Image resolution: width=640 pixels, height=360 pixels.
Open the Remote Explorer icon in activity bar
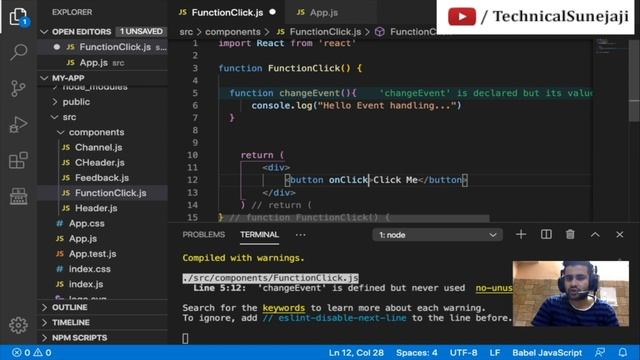[18, 196]
